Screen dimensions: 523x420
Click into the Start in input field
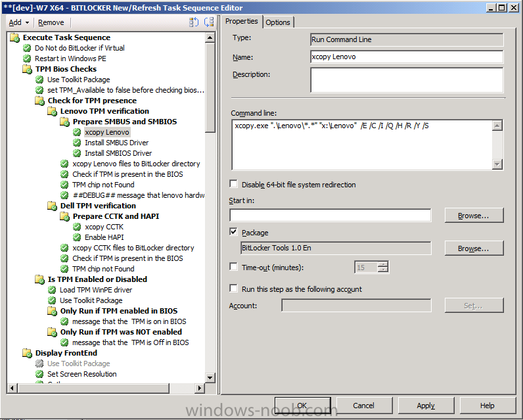[x=330, y=216]
